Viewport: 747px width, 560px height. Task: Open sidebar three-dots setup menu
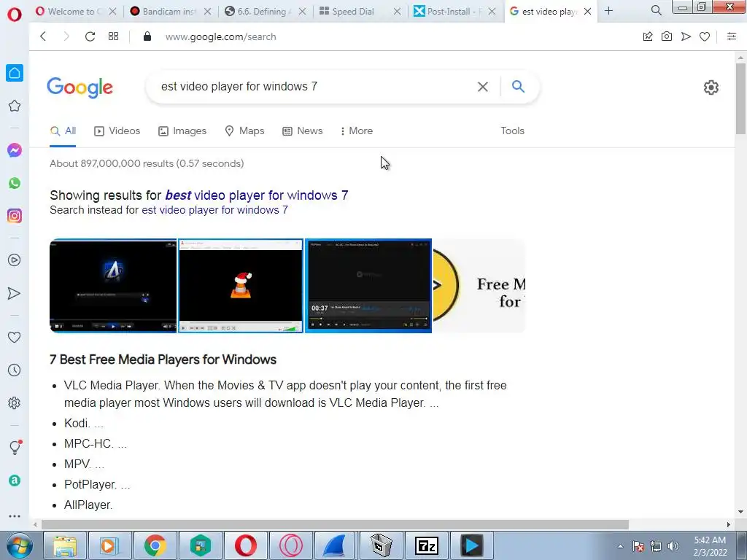pos(15,516)
